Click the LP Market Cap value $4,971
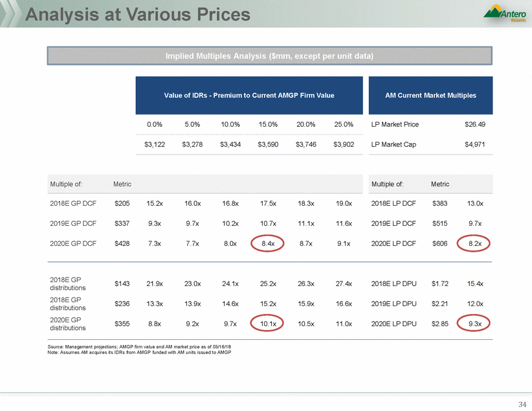Screen dimensions: 532x411 (474, 144)
